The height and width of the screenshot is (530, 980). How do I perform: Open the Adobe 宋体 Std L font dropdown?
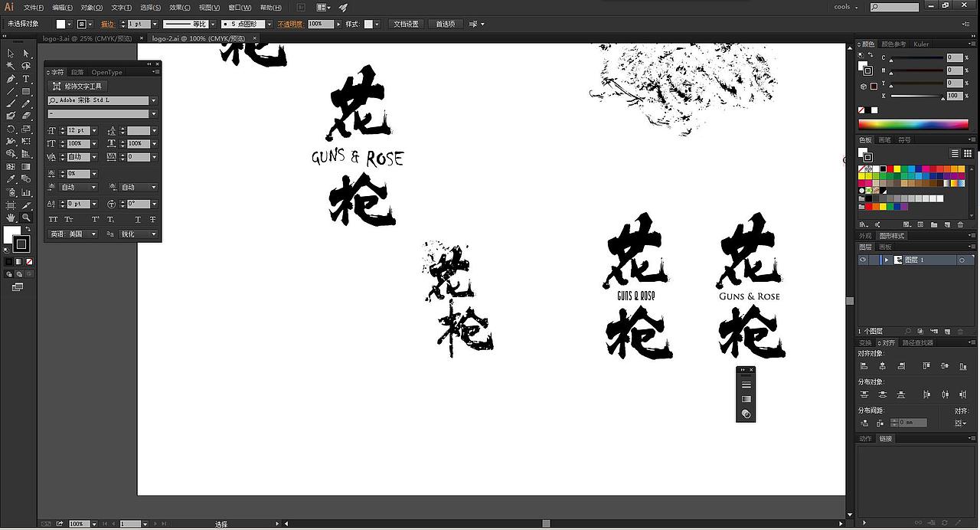tap(152, 100)
